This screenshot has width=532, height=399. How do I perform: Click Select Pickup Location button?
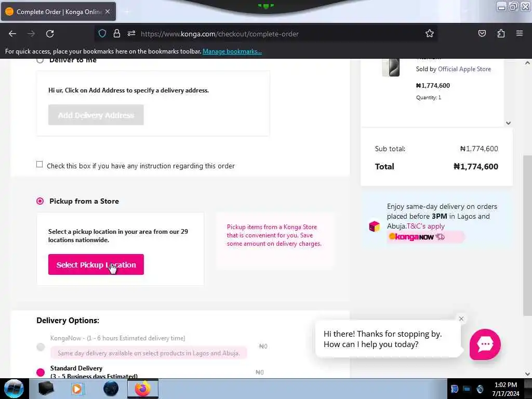pos(96,264)
